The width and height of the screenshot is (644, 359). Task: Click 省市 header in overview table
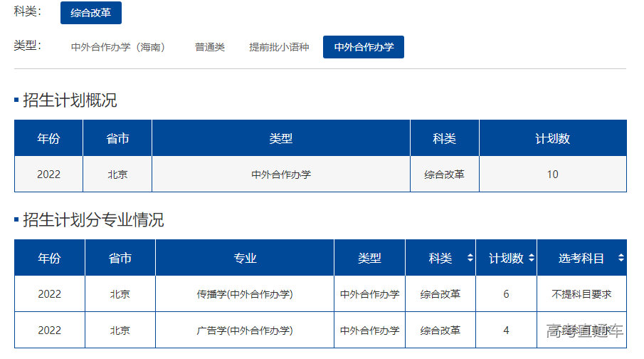pyautogui.click(x=117, y=138)
